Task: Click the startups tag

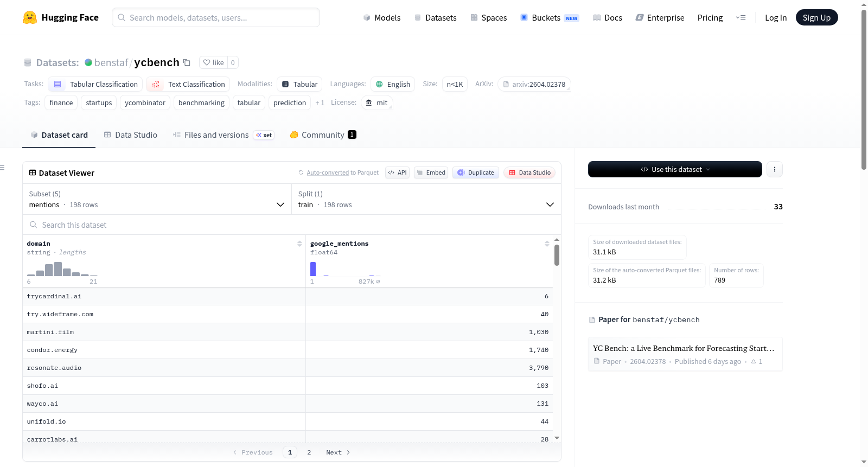Action: 99,103
